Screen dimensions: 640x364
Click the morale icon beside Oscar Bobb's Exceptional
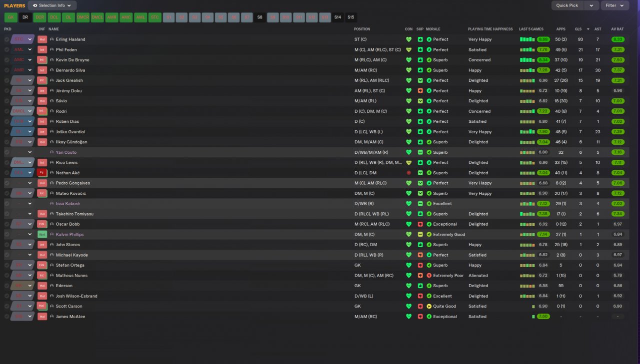point(429,224)
